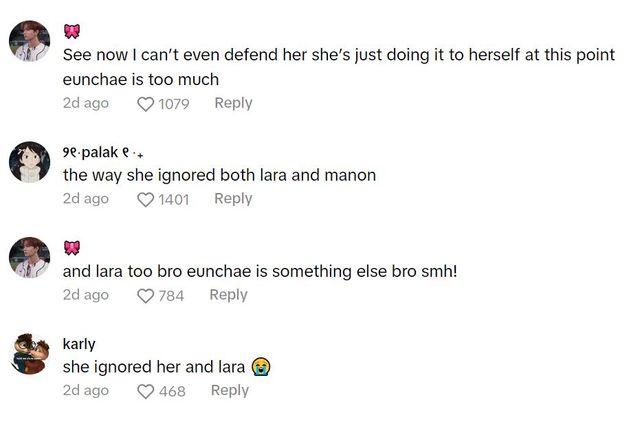Screen dimensions: 640x428
Task: Like the comment with 1079 likes
Action: [146, 104]
